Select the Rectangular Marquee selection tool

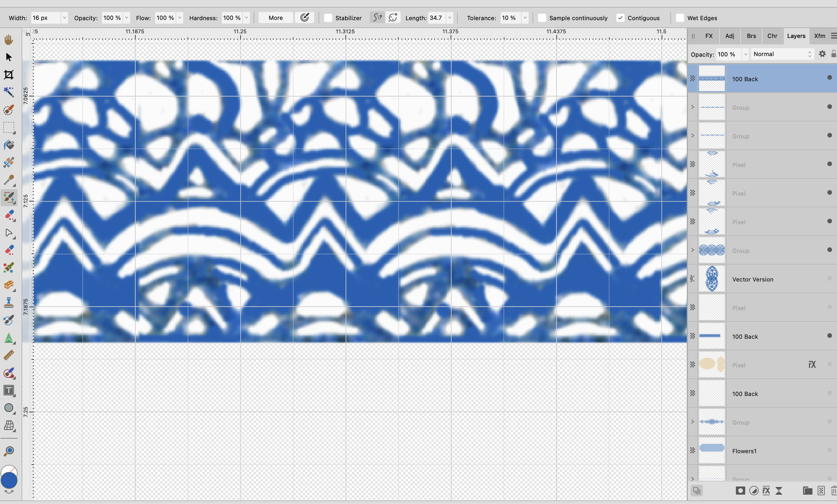[9, 128]
